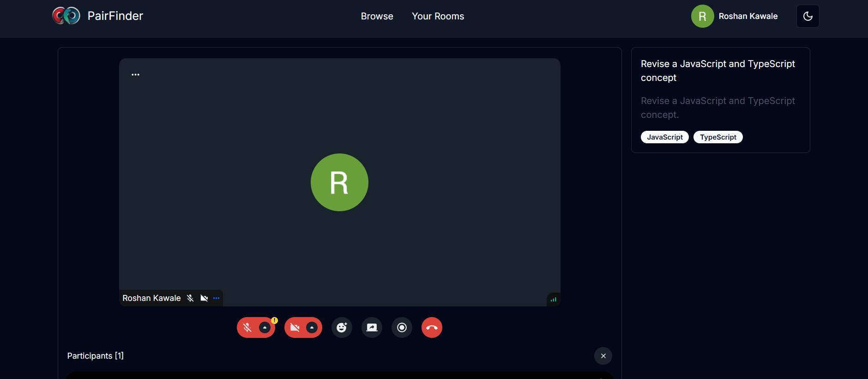Select the TypeScript tag

(x=718, y=137)
